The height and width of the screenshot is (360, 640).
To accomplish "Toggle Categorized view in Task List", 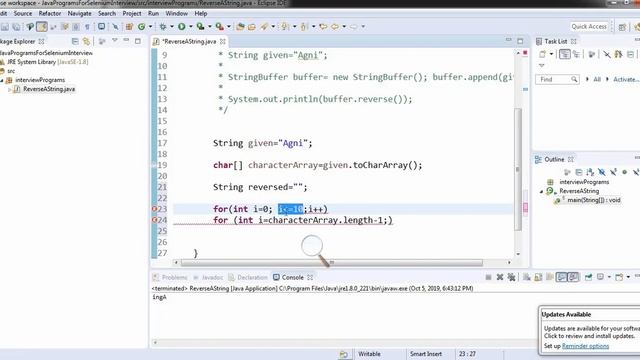I will 565,54.
